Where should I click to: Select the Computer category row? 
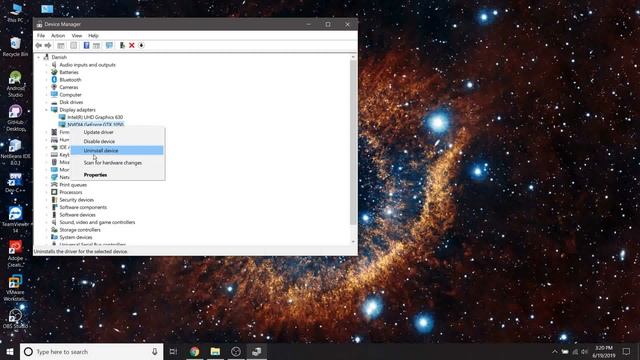70,95
